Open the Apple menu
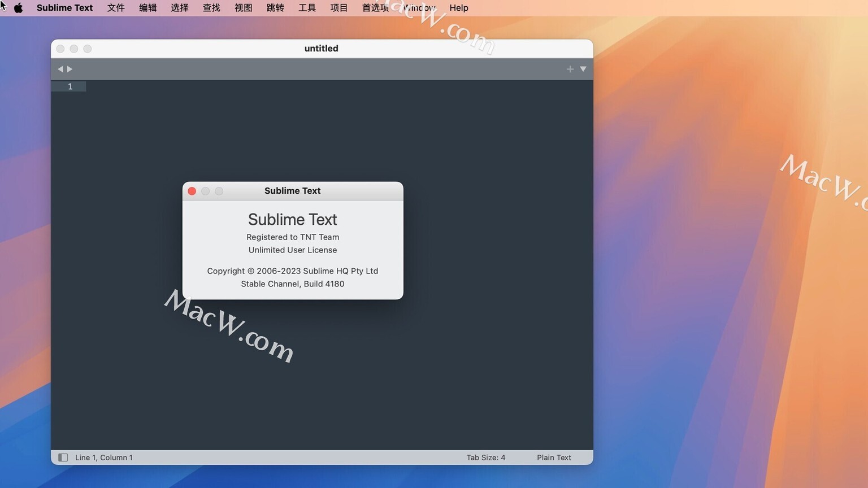The width and height of the screenshot is (868, 488). pyautogui.click(x=18, y=8)
